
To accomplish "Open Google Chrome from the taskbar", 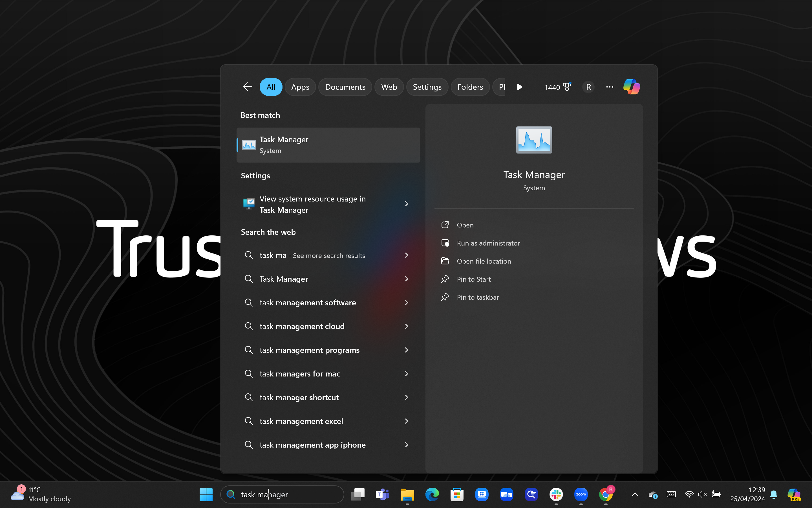I will (606, 494).
